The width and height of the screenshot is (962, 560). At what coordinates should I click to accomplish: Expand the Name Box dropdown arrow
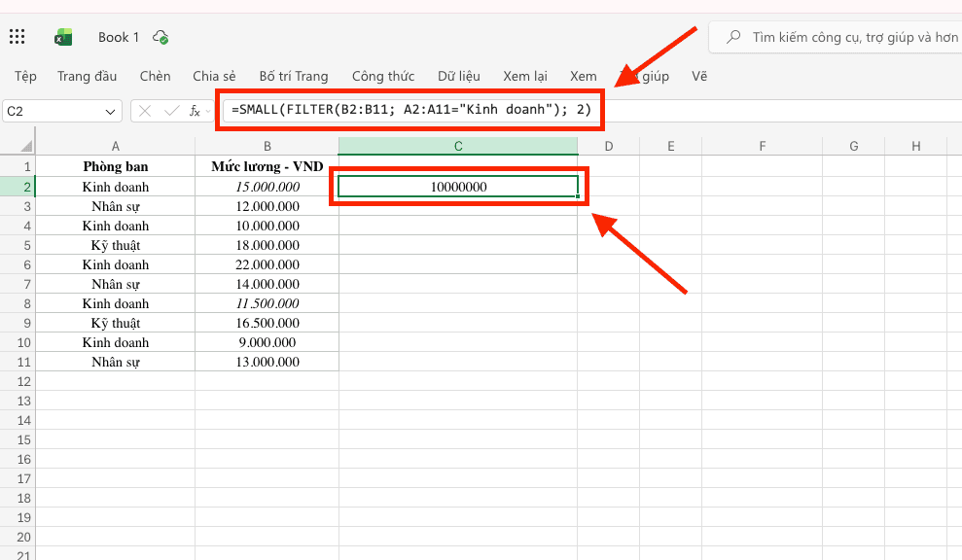pyautogui.click(x=111, y=112)
